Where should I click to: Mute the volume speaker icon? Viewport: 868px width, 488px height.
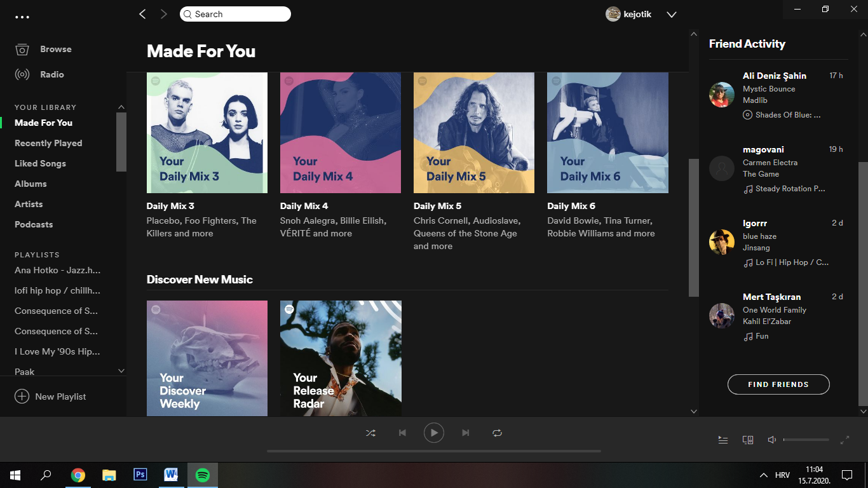pyautogui.click(x=771, y=440)
